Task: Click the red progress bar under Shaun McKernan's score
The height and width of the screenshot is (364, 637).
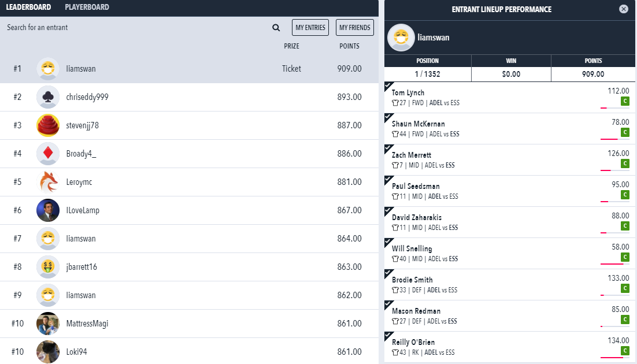Action: tap(609, 139)
